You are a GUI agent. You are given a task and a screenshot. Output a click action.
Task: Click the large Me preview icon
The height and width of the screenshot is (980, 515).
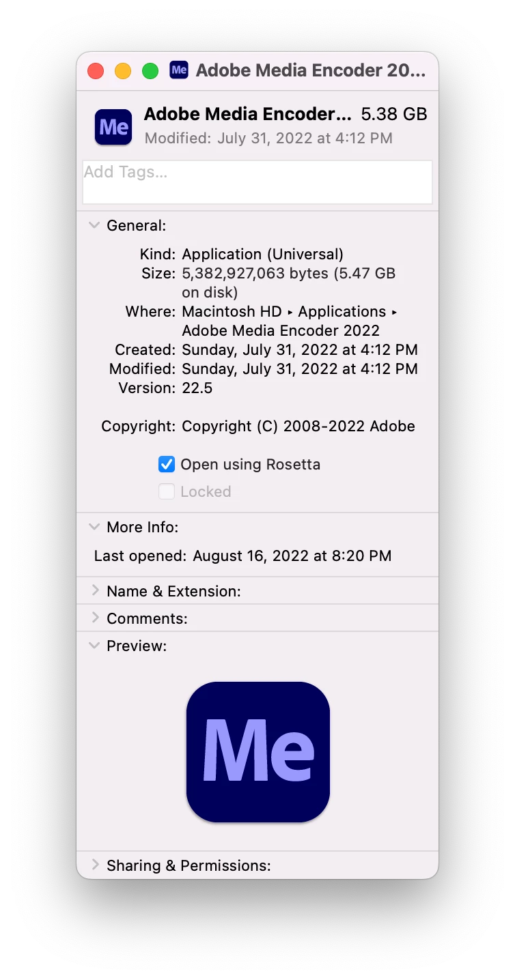(258, 751)
